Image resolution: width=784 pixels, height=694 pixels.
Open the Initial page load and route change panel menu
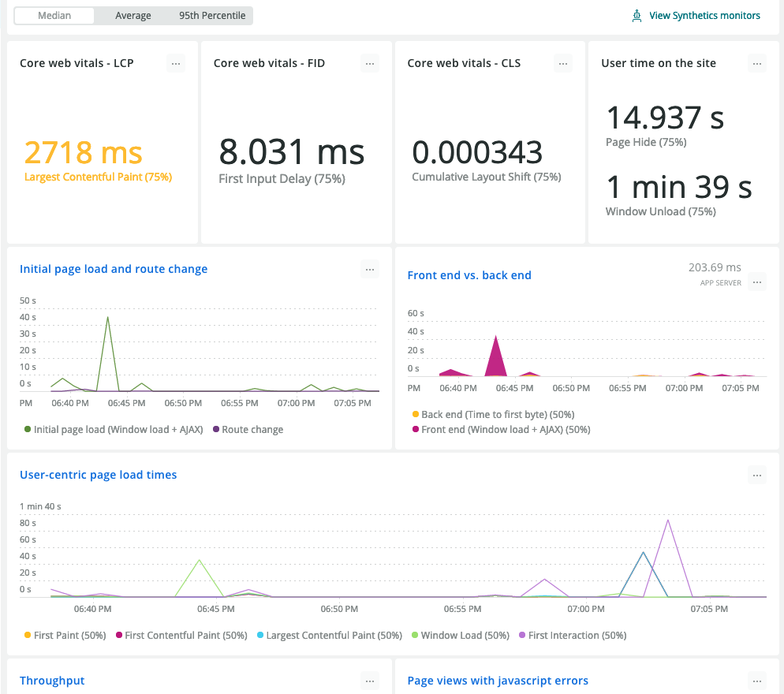[x=369, y=269]
